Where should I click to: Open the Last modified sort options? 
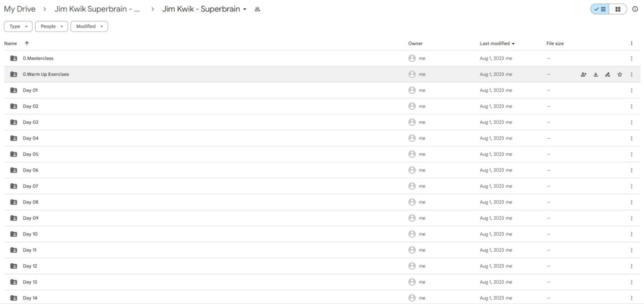pyautogui.click(x=497, y=43)
